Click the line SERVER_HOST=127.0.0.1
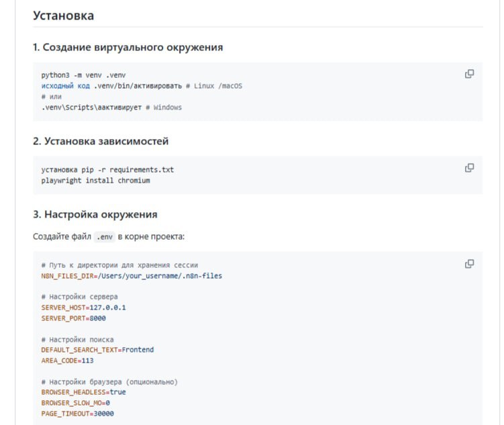 coord(84,308)
